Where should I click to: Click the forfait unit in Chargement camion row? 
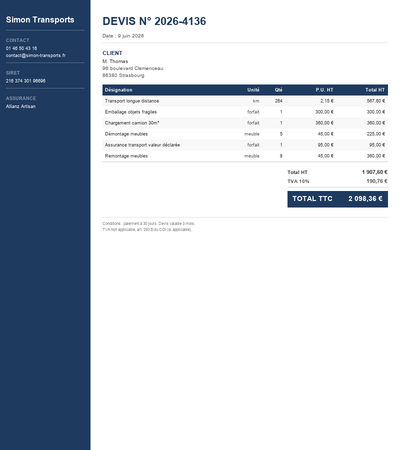point(253,123)
